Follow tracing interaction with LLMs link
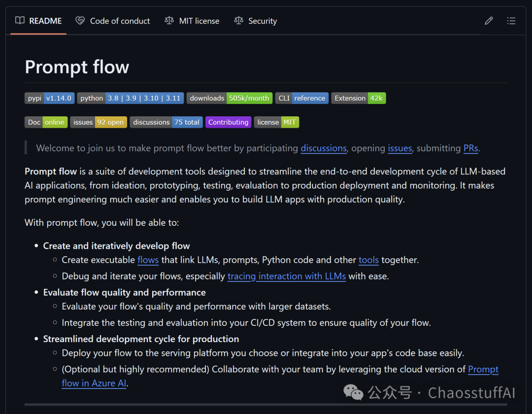Screen dimensions: 532x414 [287, 276]
